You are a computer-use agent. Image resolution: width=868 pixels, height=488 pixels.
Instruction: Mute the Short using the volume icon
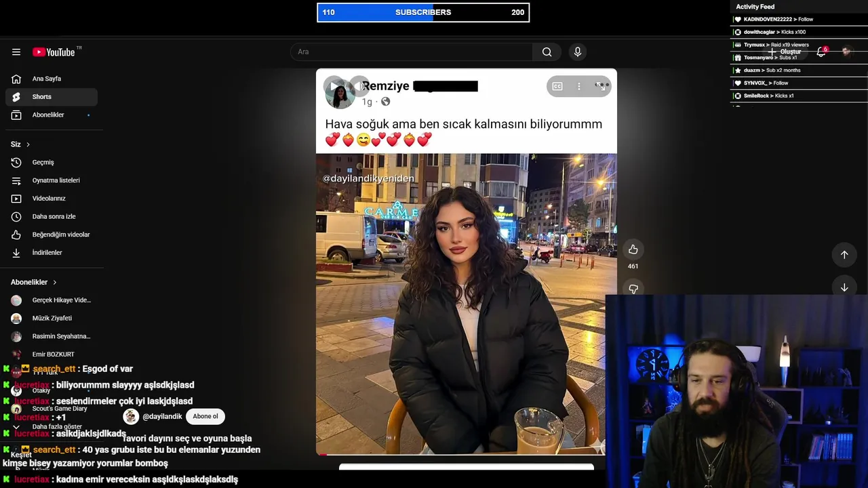pos(358,86)
